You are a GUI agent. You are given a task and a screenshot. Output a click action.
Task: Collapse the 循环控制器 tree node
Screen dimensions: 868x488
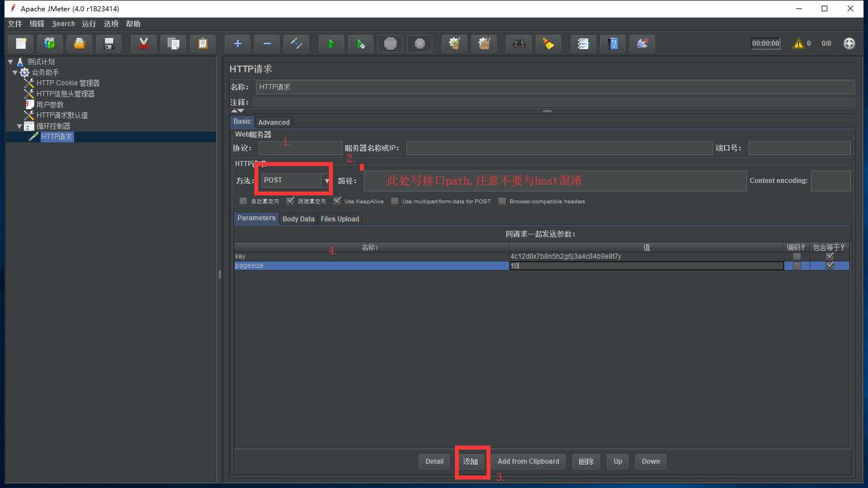(19, 126)
